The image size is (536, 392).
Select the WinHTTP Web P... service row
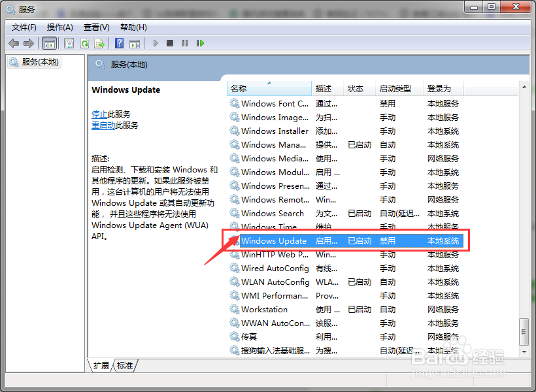coord(345,255)
